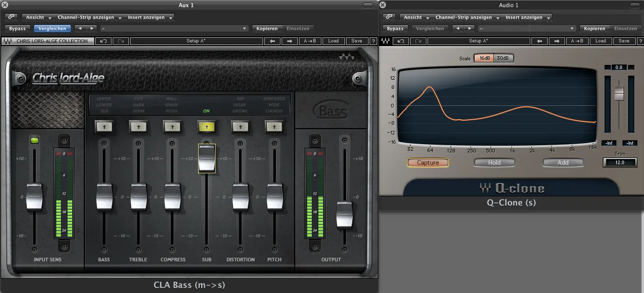Click the Trim value field 12.0
Viewport: 644px width, 293px height.
click(x=620, y=163)
